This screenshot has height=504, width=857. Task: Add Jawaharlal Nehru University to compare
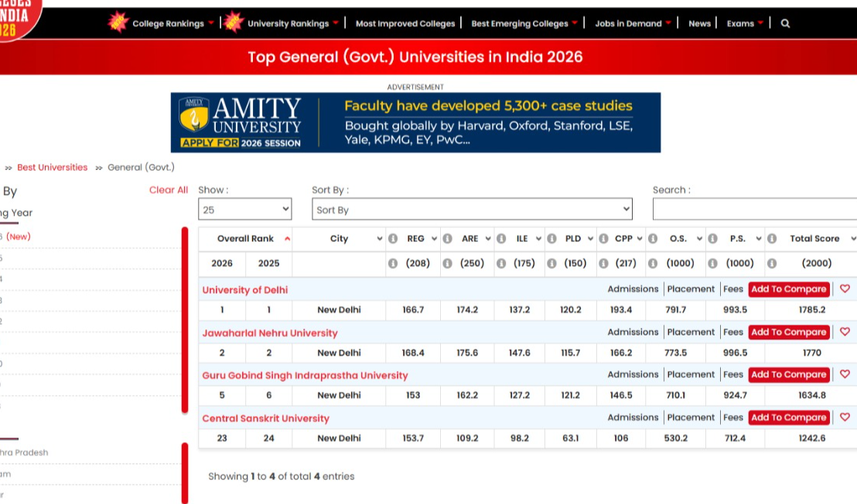[x=789, y=332]
